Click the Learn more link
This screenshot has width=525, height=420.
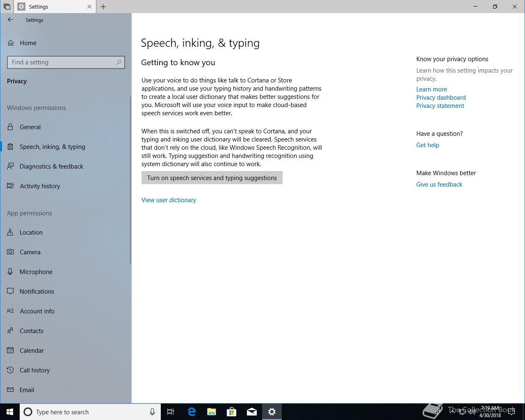[x=431, y=89]
